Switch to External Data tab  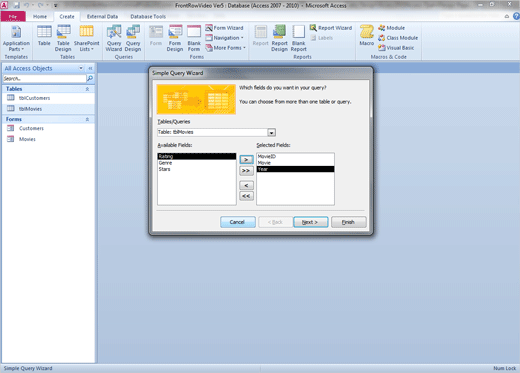(102, 16)
